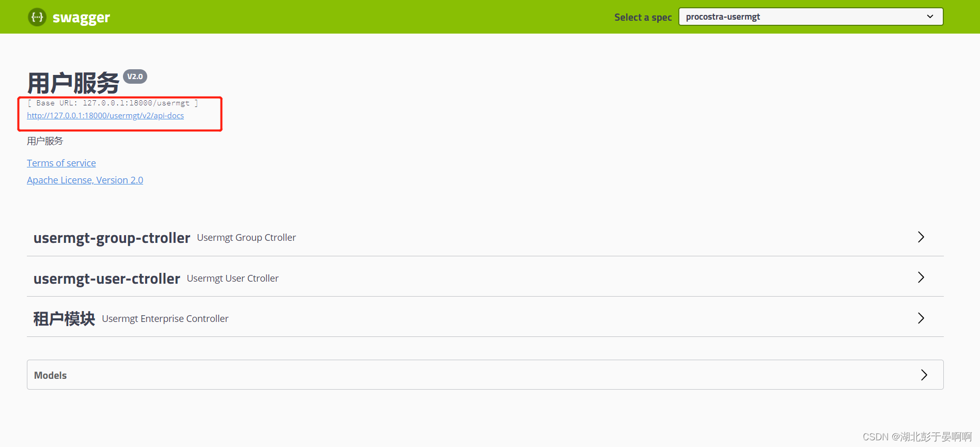This screenshot has height=447, width=980.
Task: Click chevron arrow for usermgt-user-ctroller
Action: pos(921,278)
